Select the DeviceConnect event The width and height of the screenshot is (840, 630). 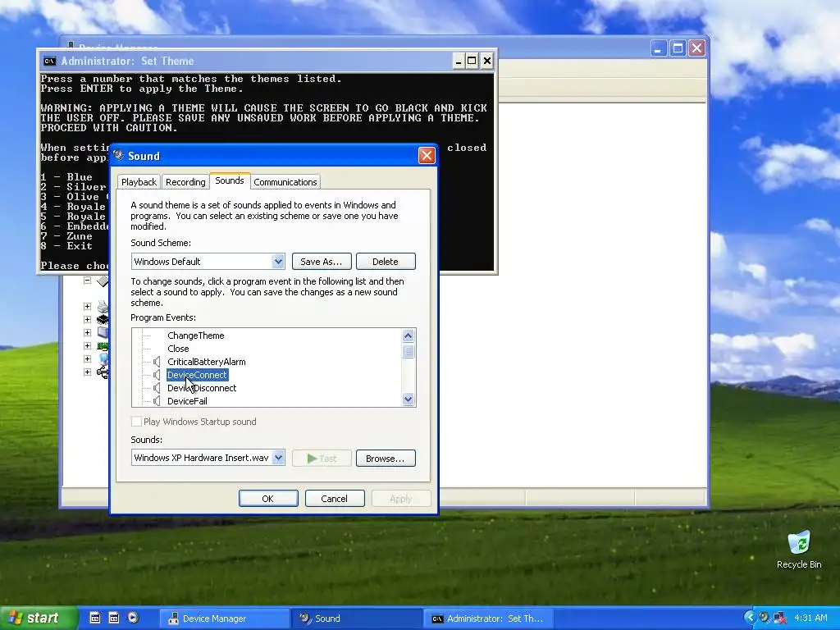pos(197,374)
